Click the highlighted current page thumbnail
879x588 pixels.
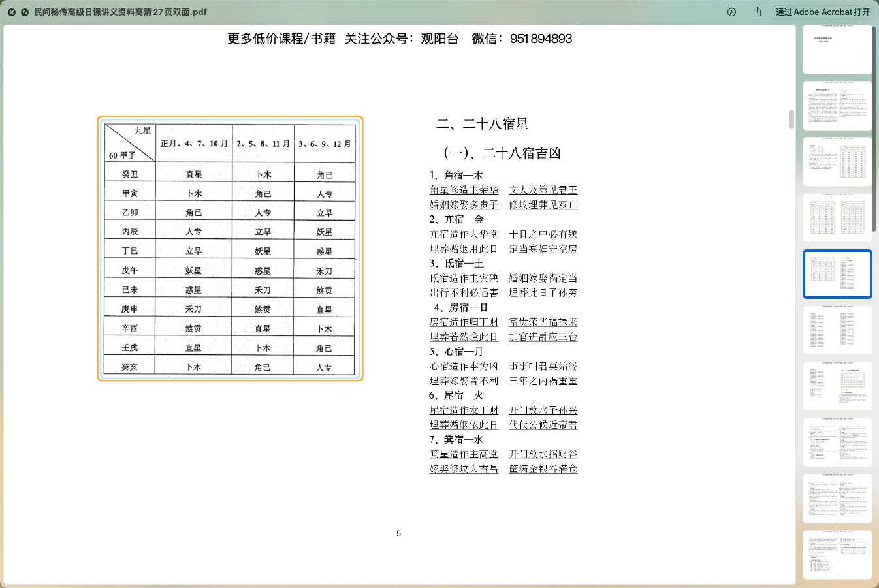(x=837, y=274)
